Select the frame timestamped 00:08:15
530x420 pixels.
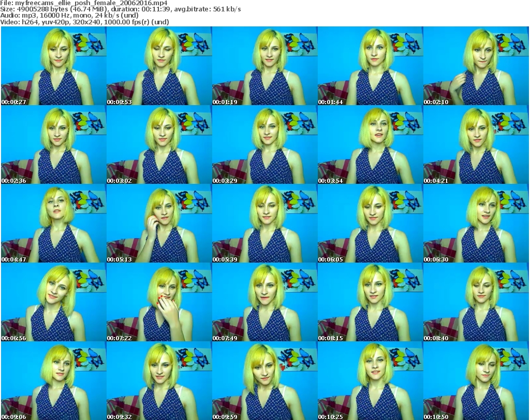(370, 302)
